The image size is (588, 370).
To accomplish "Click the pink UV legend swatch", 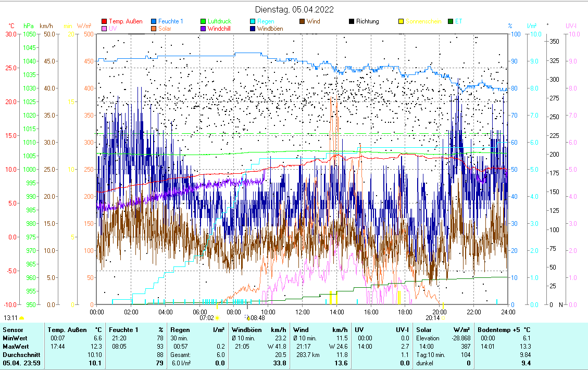I will click(x=104, y=29).
